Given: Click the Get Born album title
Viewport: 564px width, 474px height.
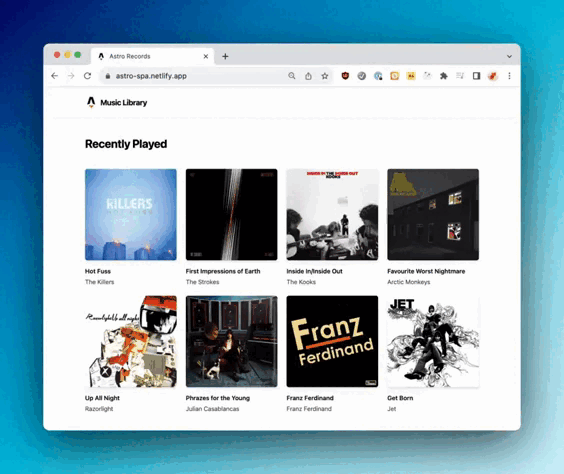Looking at the screenshot, I should [x=400, y=398].
